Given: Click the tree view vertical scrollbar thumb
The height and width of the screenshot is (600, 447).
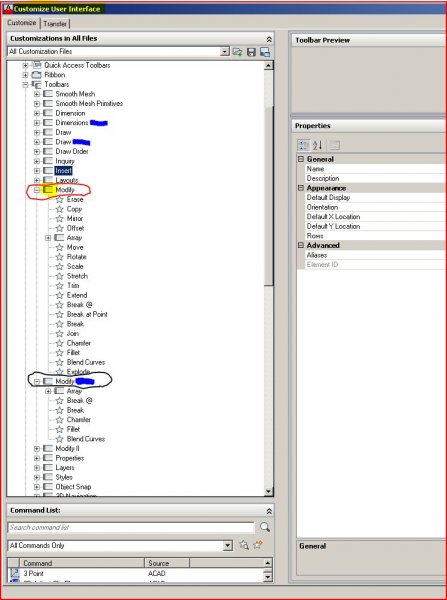Looking at the screenshot, I should tap(269, 196).
